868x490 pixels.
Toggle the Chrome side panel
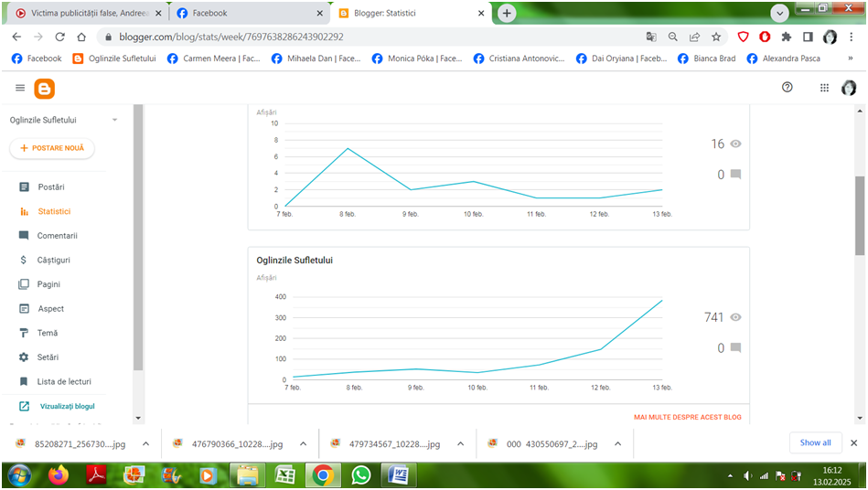pos(808,37)
